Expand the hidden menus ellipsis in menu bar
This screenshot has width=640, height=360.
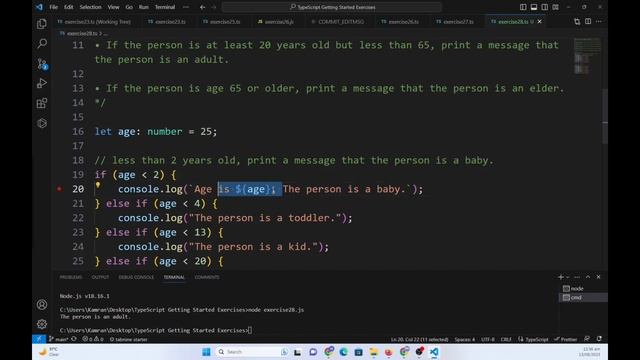pos(186,7)
